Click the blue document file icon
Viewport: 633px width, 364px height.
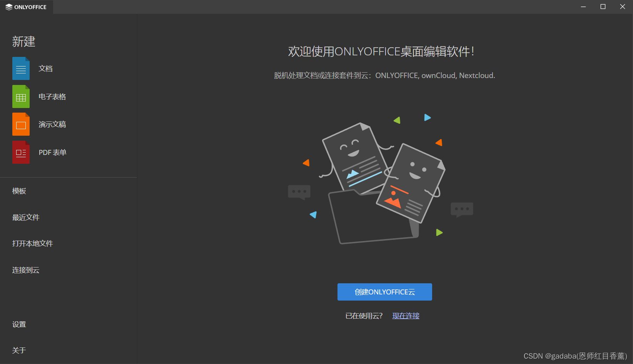coord(21,68)
